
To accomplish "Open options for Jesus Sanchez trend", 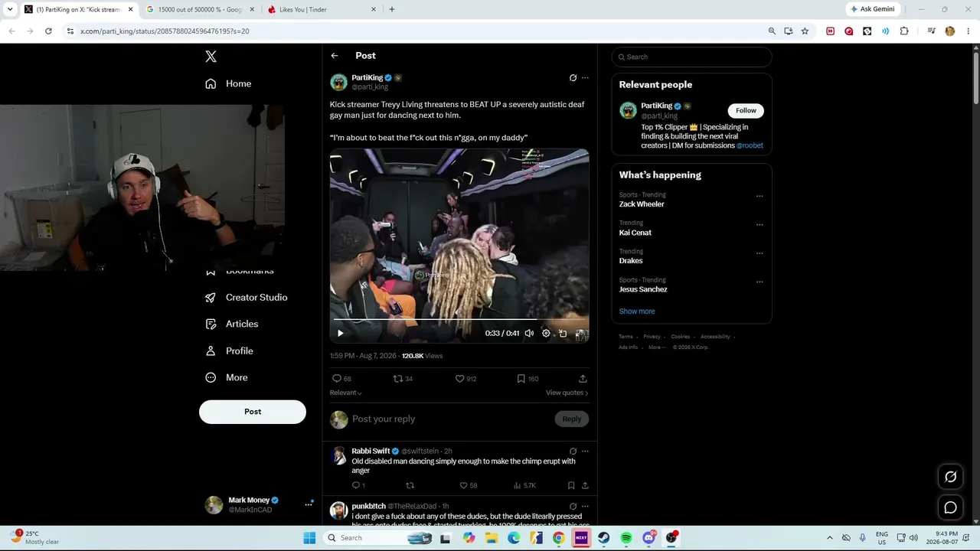I will 759,281.
